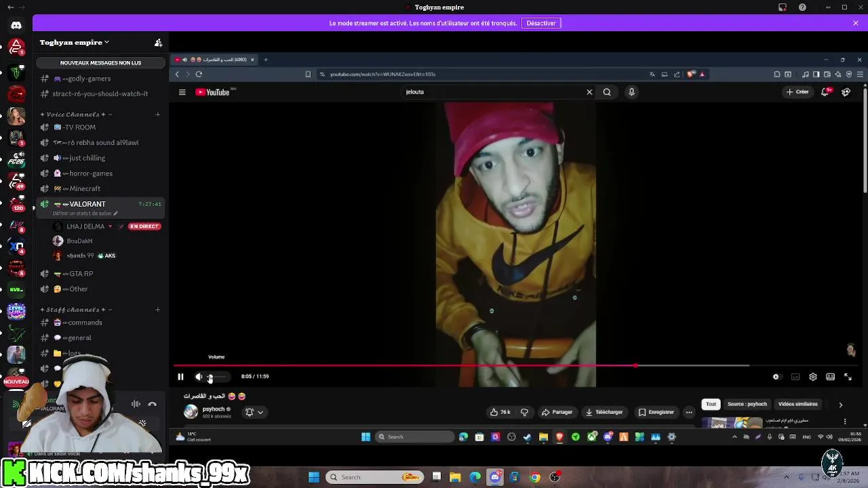The image size is (868, 488).
Task: Add channel to Staff channels category
Action: pyautogui.click(x=158, y=310)
